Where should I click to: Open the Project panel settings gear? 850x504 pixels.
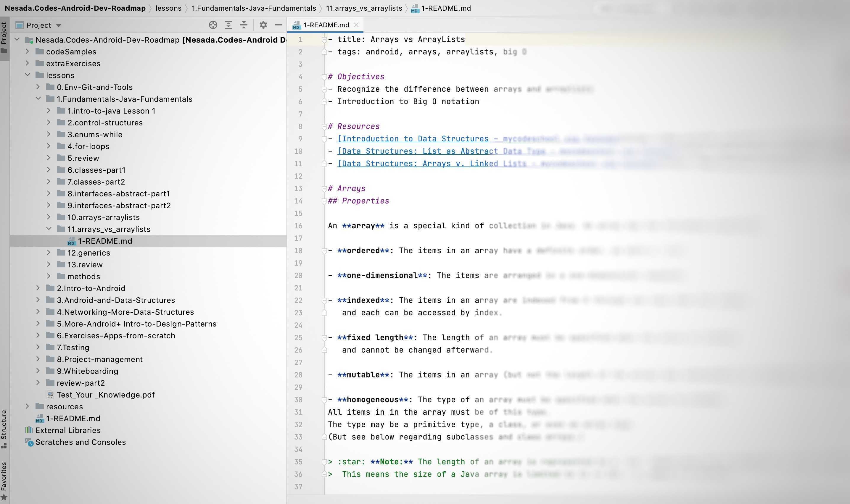point(263,25)
